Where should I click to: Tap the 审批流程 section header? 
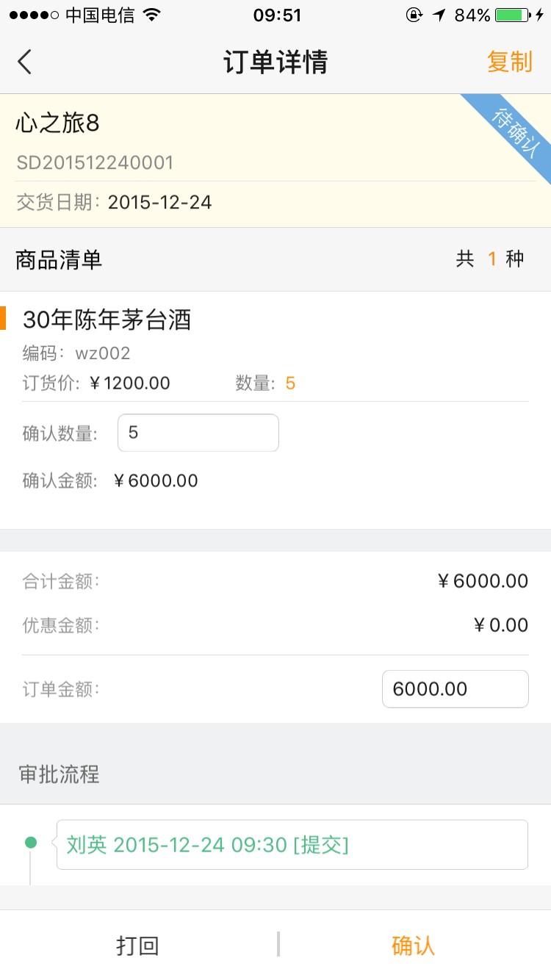[59, 774]
